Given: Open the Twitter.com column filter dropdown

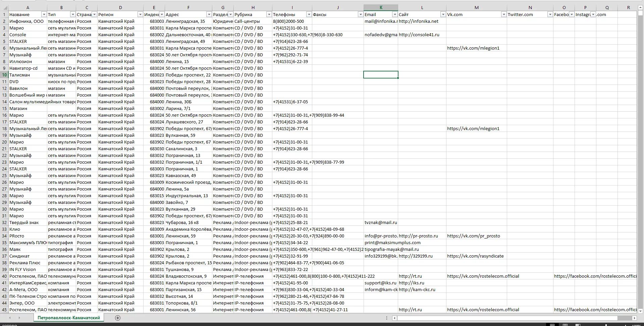Looking at the screenshot, I should pos(550,14).
